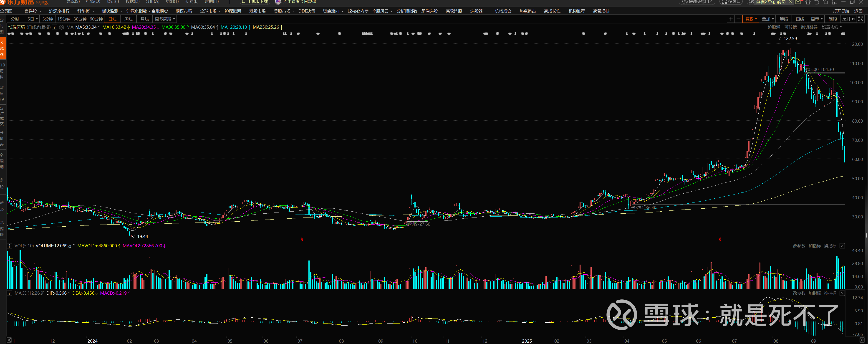Switch to 周线 weekly chart tab
Image resolution: width=868 pixels, height=344 pixels.
point(128,19)
